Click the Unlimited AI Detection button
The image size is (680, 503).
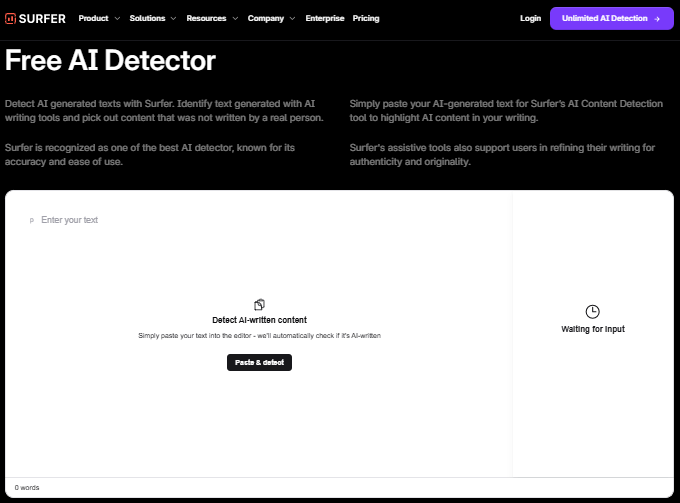point(611,19)
